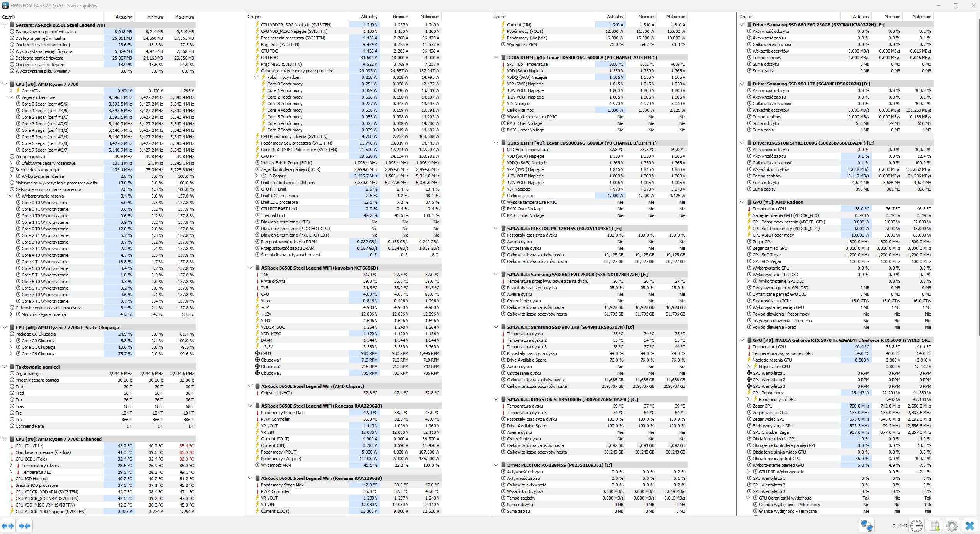Screen dimensions: 980x534
Task: Click the Aktualny column header in first panel
Action: 119,17
